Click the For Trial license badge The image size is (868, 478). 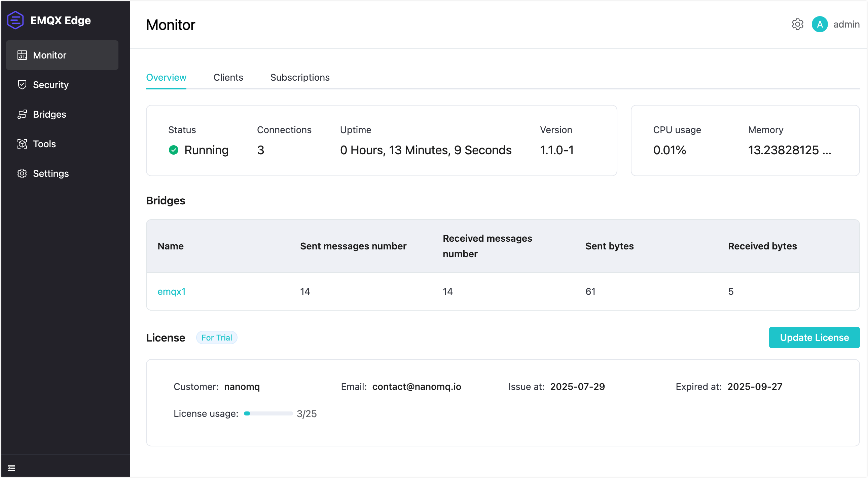point(217,337)
